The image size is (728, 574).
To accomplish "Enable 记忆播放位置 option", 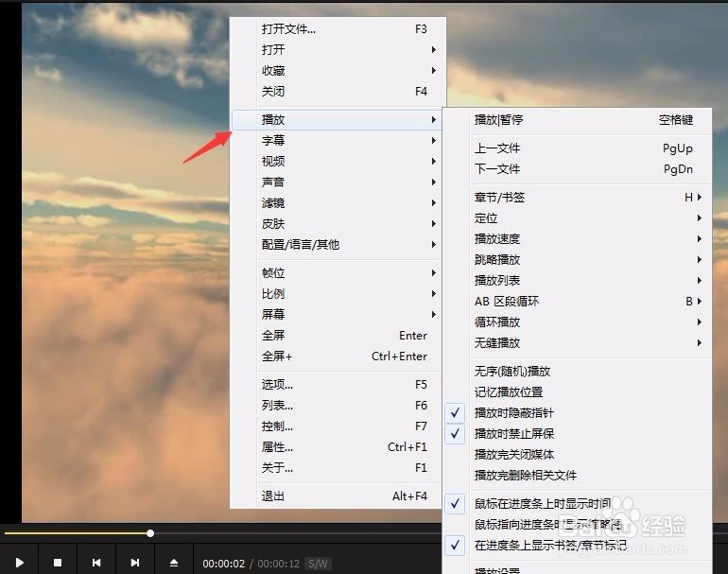I will pos(577,391).
